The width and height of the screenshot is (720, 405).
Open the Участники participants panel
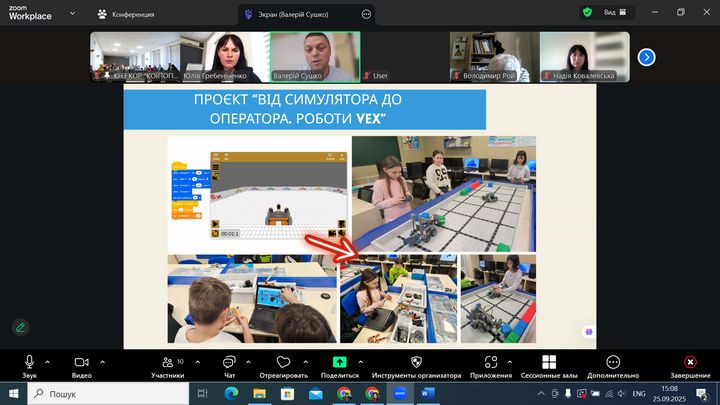click(167, 362)
